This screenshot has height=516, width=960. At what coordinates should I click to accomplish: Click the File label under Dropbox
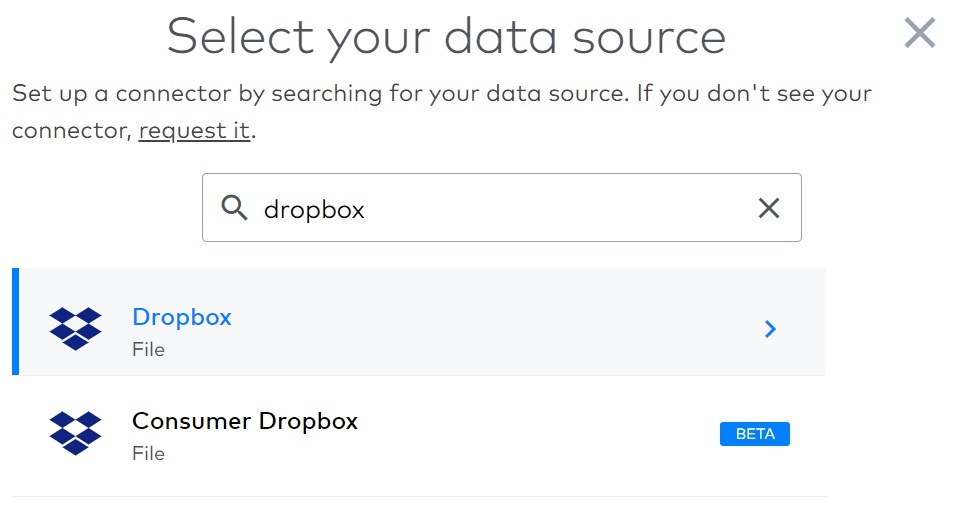click(x=148, y=350)
